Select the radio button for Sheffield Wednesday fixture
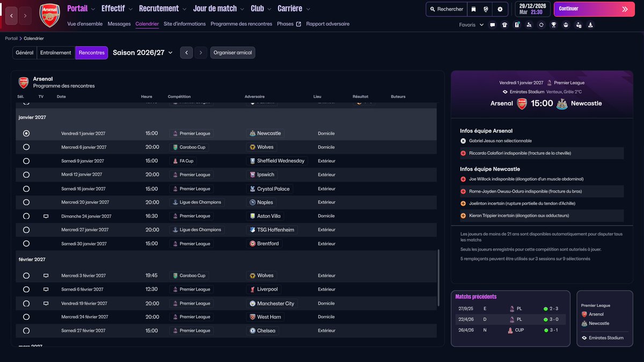 [x=26, y=161]
